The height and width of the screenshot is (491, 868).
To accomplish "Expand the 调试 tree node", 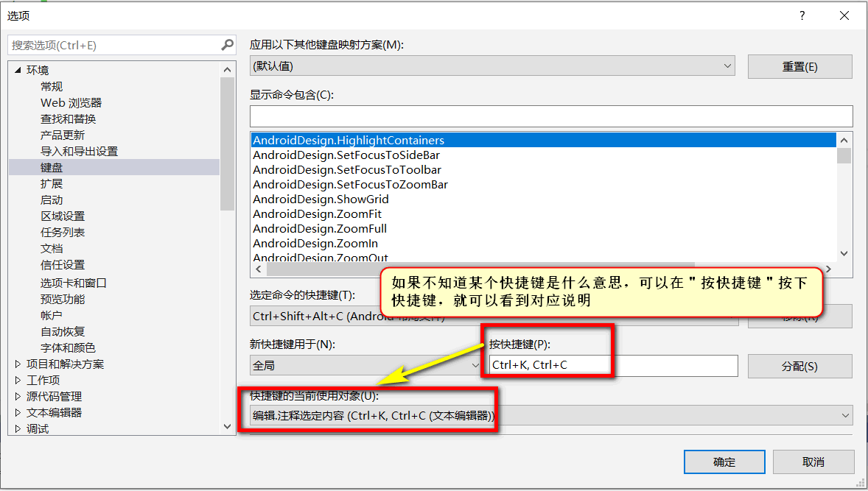I will pyautogui.click(x=18, y=428).
